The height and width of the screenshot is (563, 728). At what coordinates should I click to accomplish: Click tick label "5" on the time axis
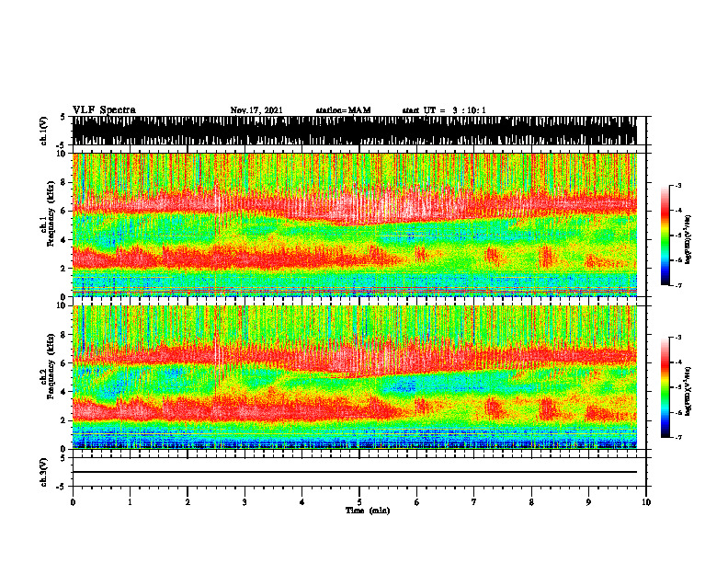point(359,502)
